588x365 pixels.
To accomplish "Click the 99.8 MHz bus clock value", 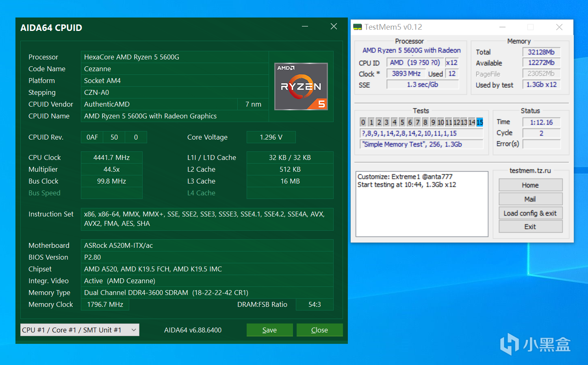I will [x=112, y=181].
